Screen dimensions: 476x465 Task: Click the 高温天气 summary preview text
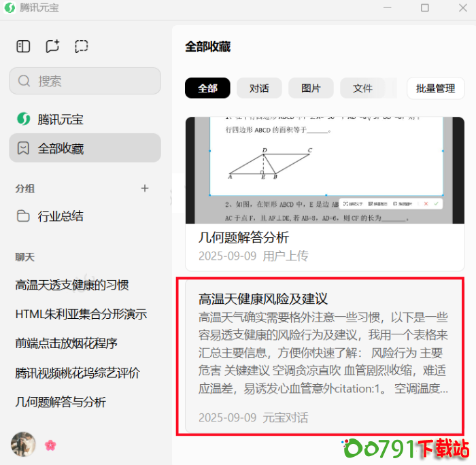point(323,353)
